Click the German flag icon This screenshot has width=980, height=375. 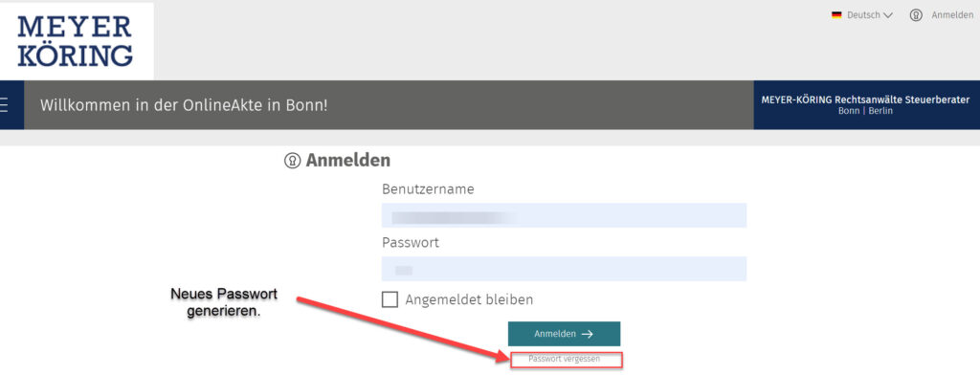[x=836, y=15]
